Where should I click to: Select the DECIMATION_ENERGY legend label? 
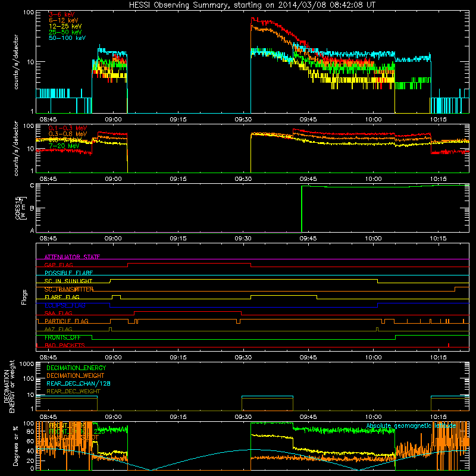point(76,368)
